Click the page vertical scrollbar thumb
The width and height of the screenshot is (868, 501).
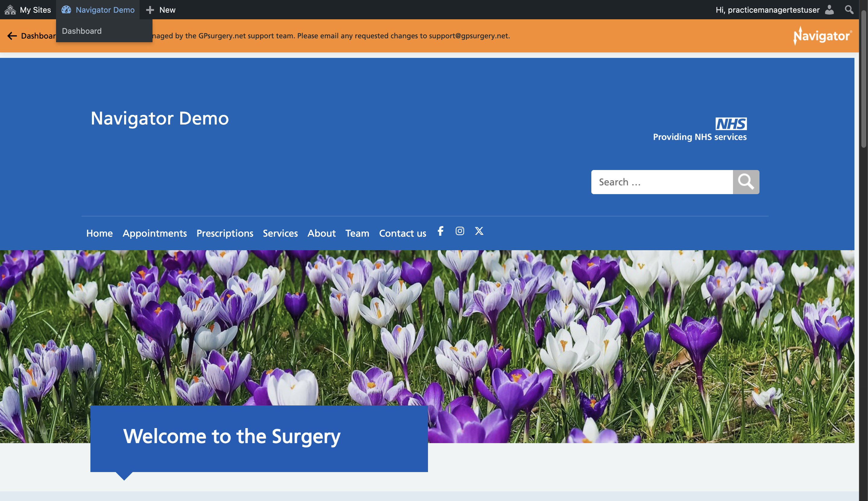(863, 79)
